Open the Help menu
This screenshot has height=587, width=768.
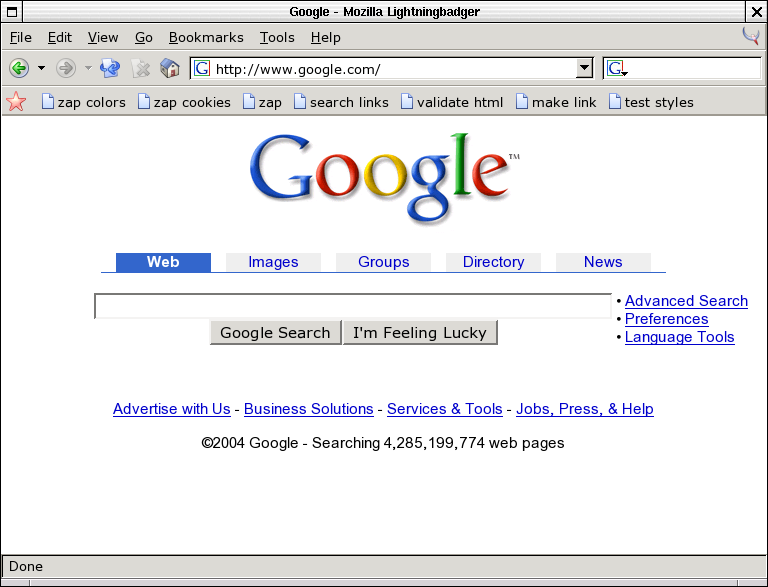[325, 37]
